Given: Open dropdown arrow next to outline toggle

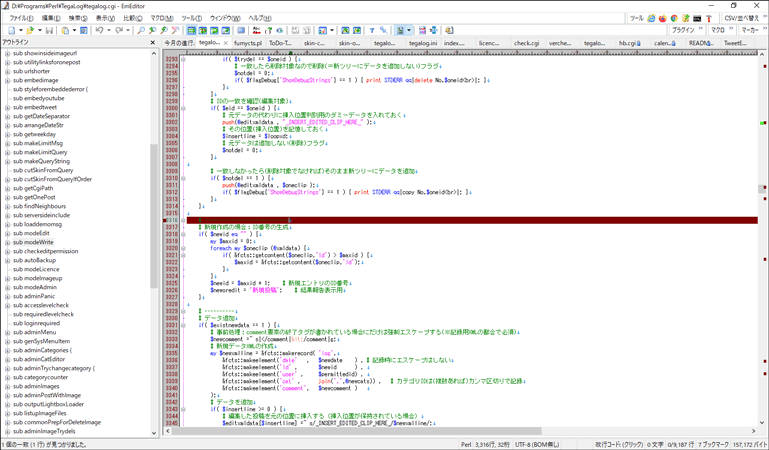Looking at the screenshot, I should pyautogui.click(x=409, y=30).
